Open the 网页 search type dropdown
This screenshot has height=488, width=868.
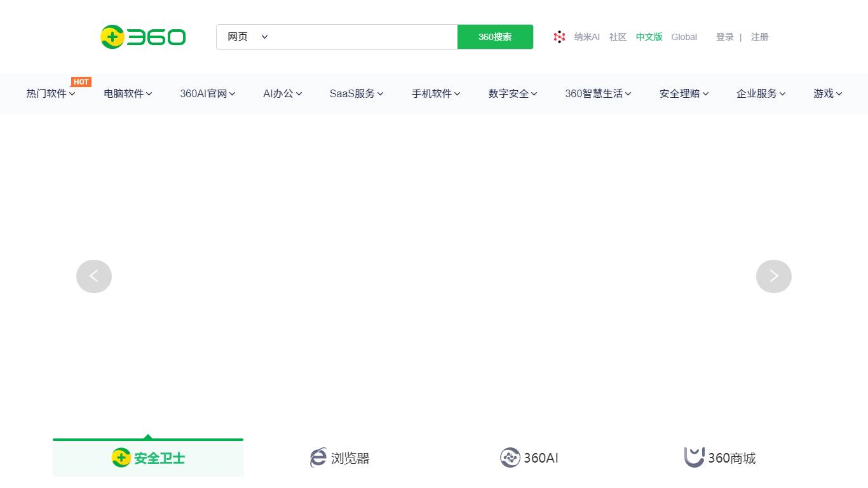pyautogui.click(x=248, y=37)
